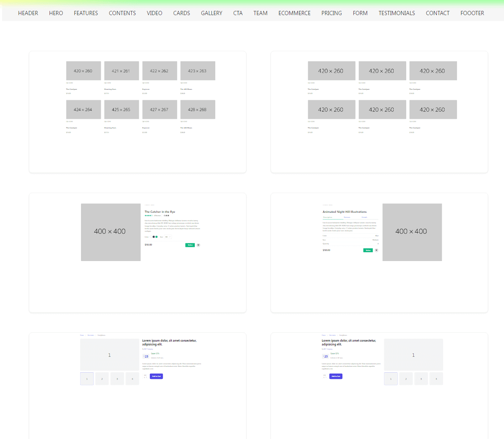Open the FOOOTER section
Screen dimensions: 504x439
tap(472, 13)
